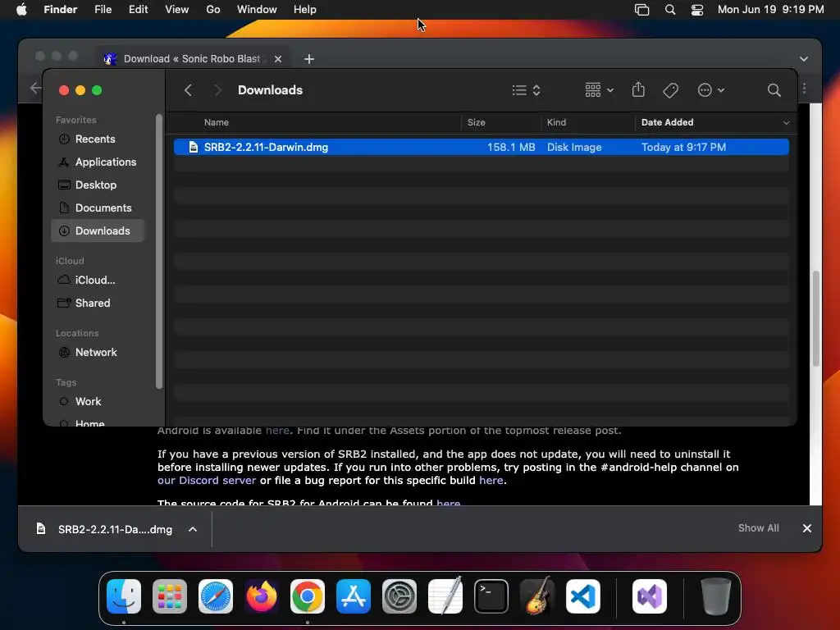Switch to Google Chrome in Dock
Image resolution: width=840 pixels, height=630 pixels.
pos(308,596)
